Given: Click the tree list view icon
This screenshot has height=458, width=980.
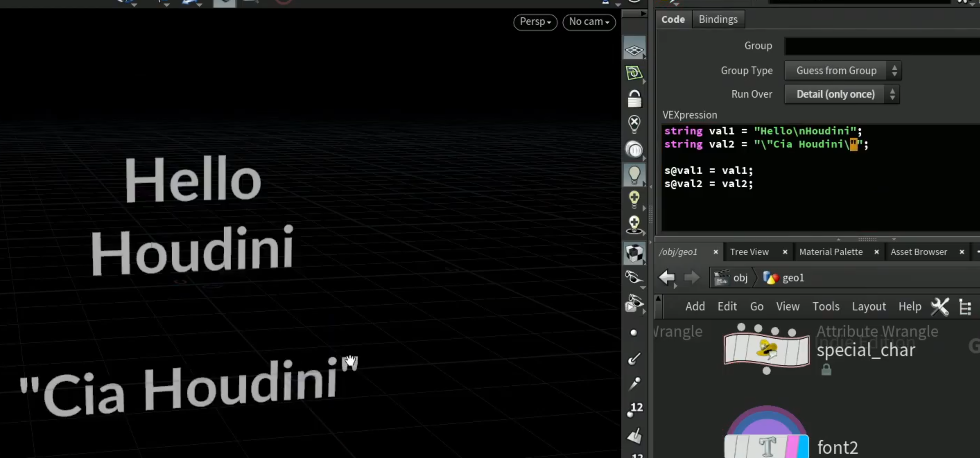Looking at the screenshot, I should pyautogui.click(x=965, y=307).
